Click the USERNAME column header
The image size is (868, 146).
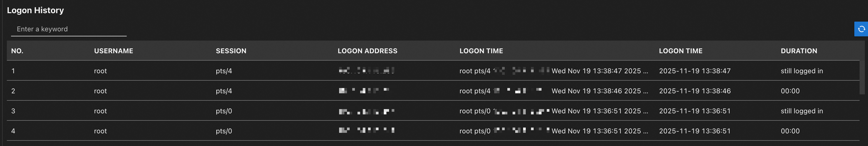(x=114, y=51)
